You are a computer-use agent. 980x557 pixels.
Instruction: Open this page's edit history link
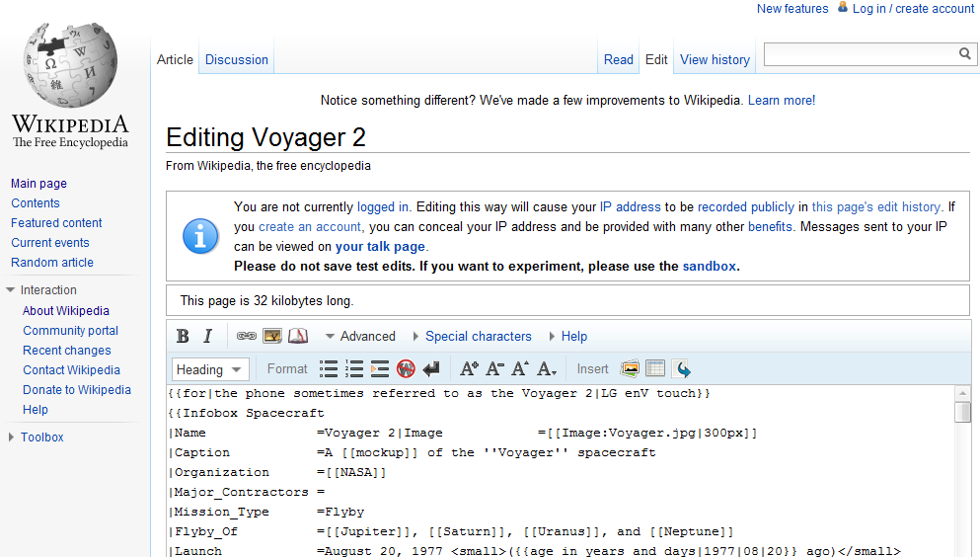pyautogui.click(x=875, y=207)
